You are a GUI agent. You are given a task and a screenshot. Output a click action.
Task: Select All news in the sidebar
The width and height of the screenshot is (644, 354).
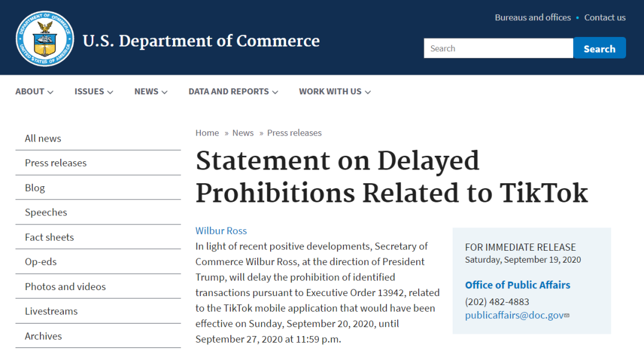(43, 138)
